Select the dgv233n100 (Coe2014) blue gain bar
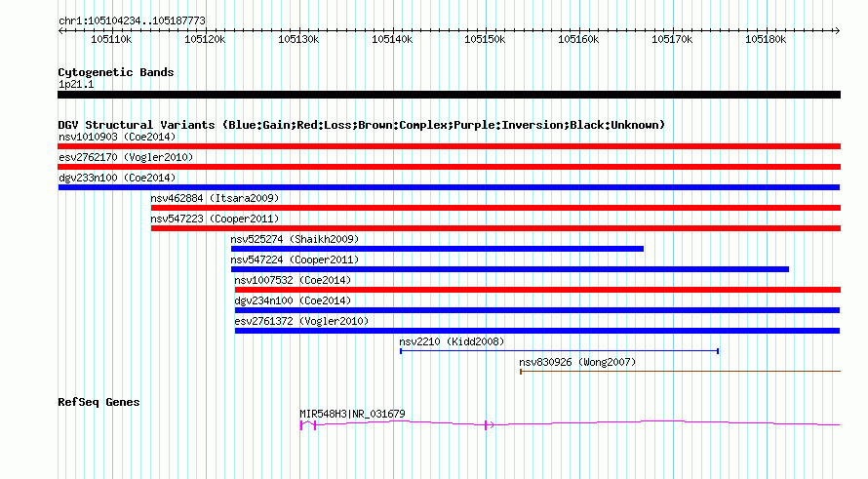The height and width of the screenshot is (479, 868). tap(449, 187)
